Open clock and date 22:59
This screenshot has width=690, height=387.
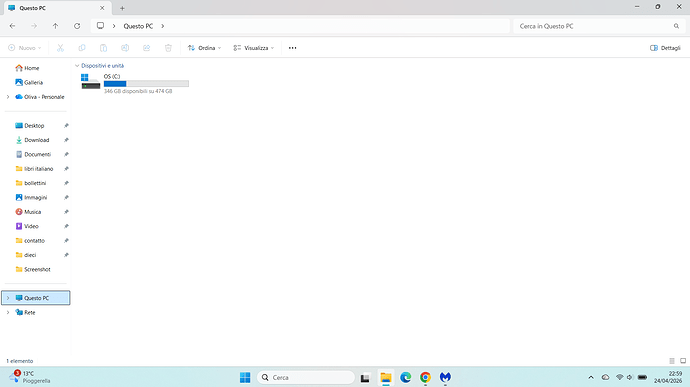click(668, 377)
